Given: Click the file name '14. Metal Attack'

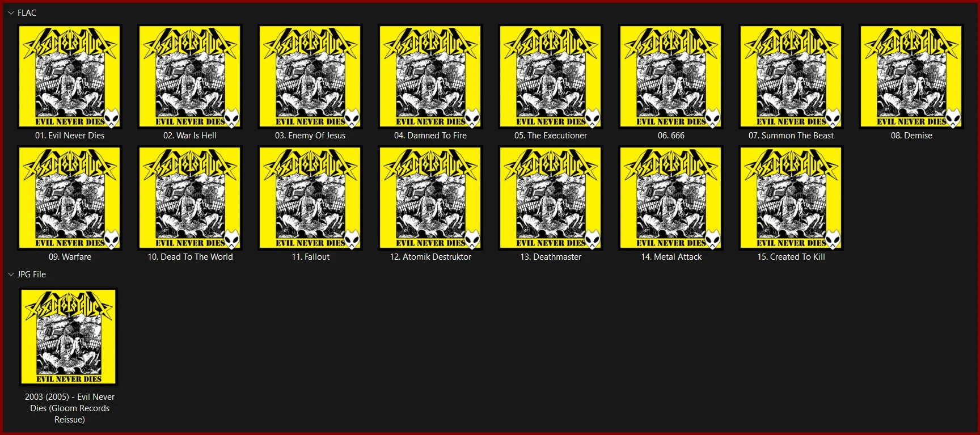Looking at the screenshot, I should tap(671, 257).
